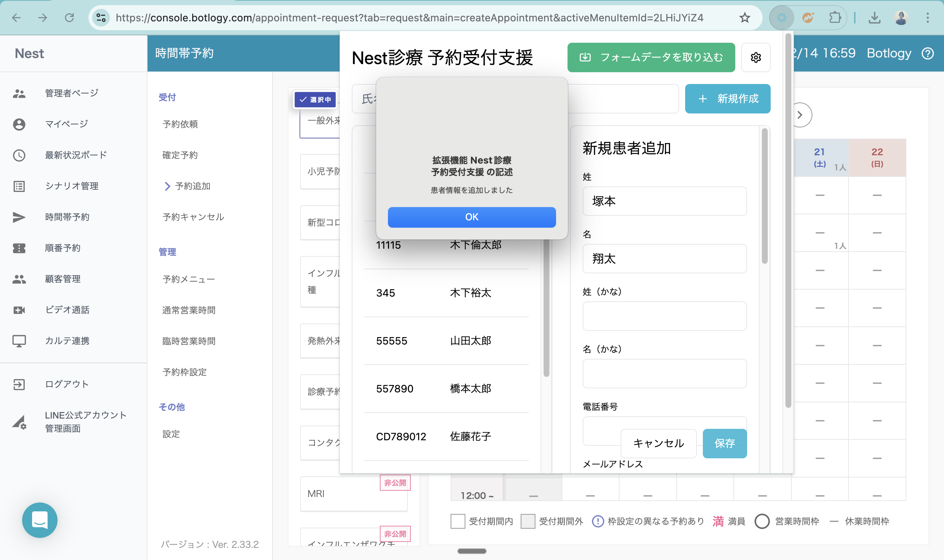Click the gear settings icon in extension panel
Screen dimensions: 944x560
756,57
